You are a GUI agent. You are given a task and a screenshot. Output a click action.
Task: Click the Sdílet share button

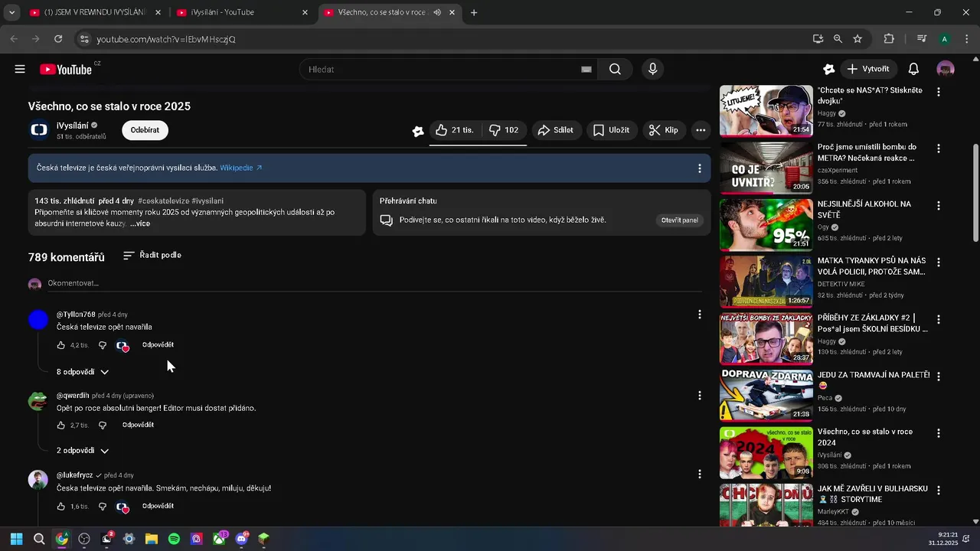click(x=557, y=130)
